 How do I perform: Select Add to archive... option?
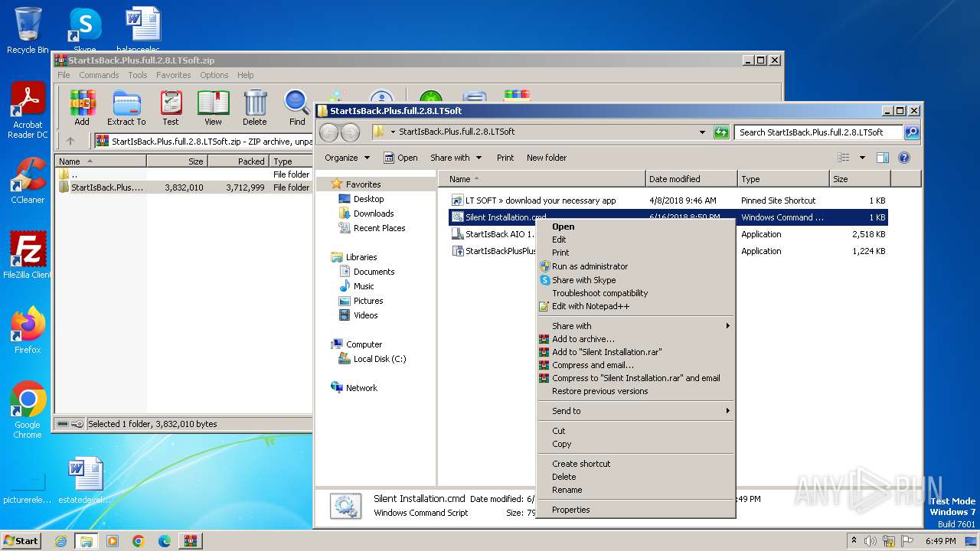(635, 339)
